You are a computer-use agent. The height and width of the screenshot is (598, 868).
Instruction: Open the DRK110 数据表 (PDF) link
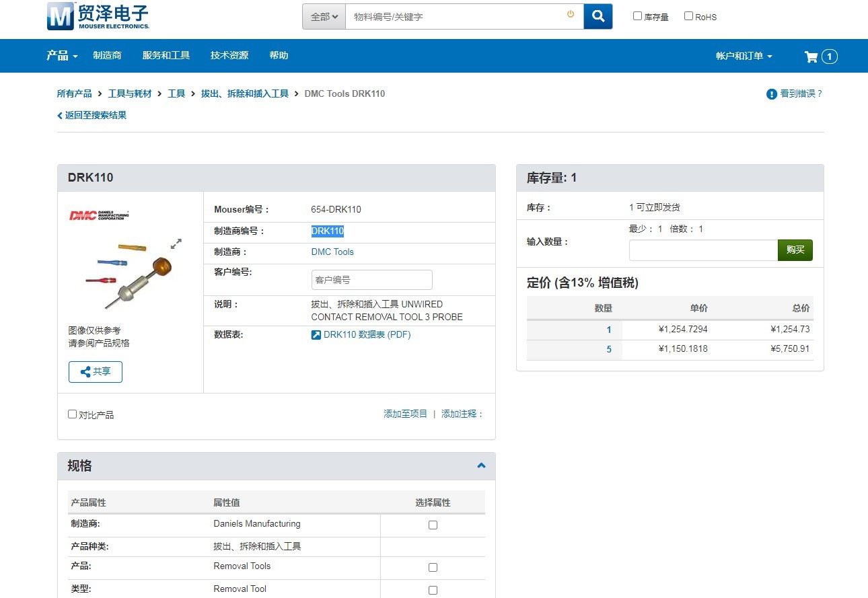click(367, 335)
